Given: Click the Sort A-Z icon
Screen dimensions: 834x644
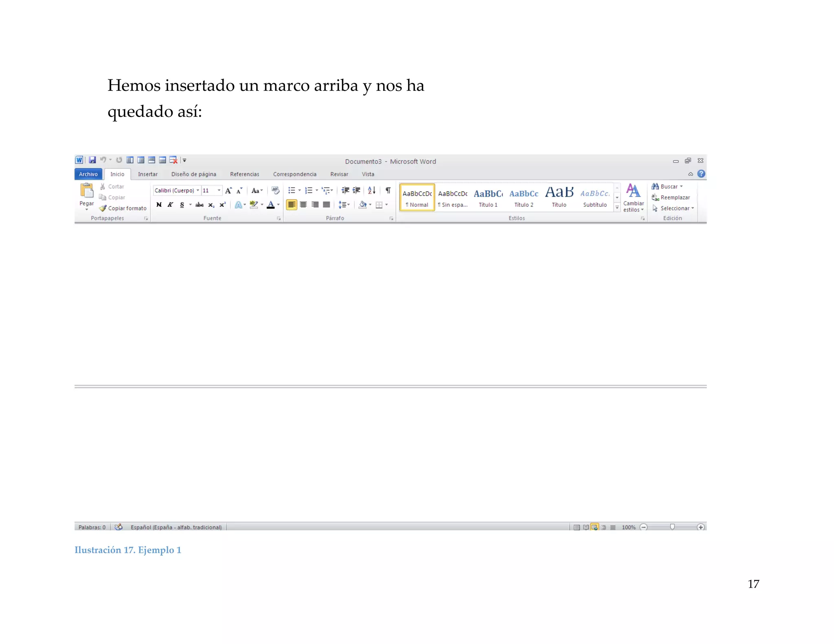Looking at the screenshot, I should pos(371,190).
